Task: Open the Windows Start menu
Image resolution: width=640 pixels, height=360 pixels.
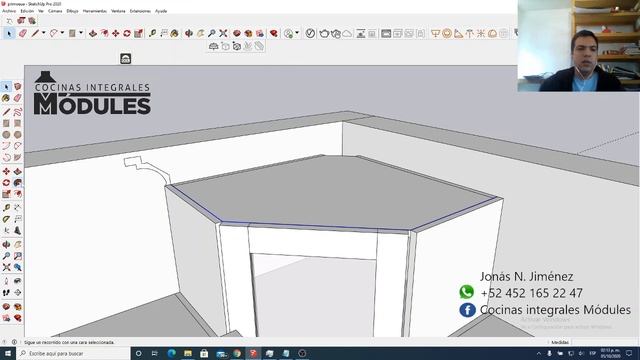Action: [8, 353]
